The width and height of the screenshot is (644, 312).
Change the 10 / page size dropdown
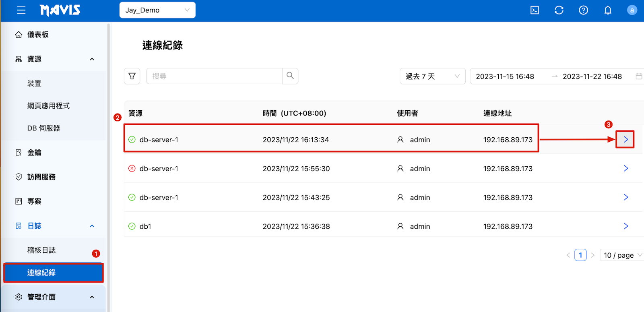[x=622, y=255]
